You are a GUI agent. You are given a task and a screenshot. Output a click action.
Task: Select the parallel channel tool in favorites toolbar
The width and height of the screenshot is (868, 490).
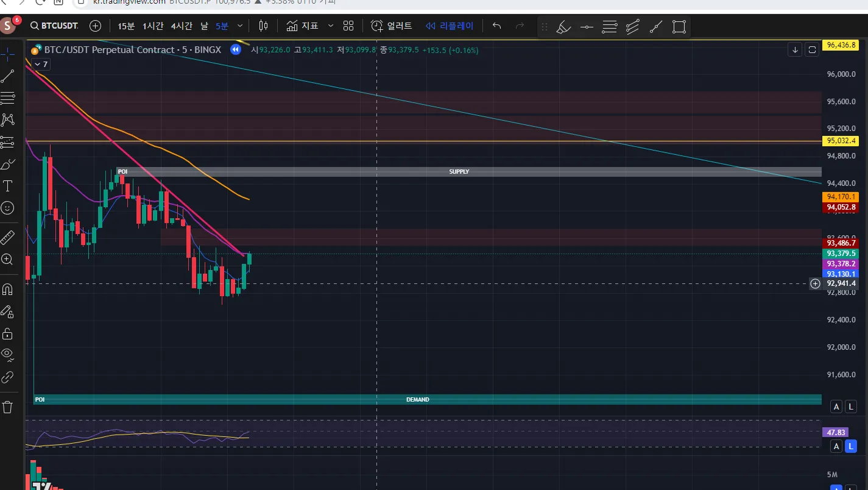633,27
